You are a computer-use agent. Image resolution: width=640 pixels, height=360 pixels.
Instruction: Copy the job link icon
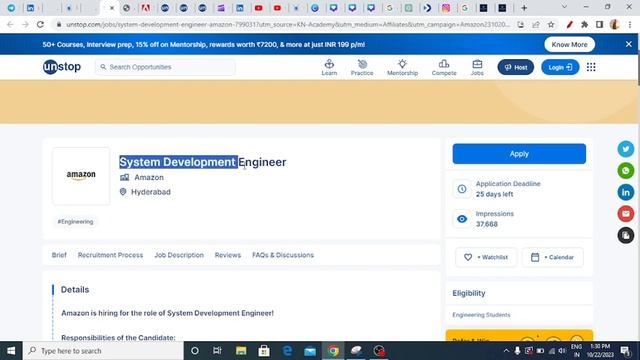point(626,235)
